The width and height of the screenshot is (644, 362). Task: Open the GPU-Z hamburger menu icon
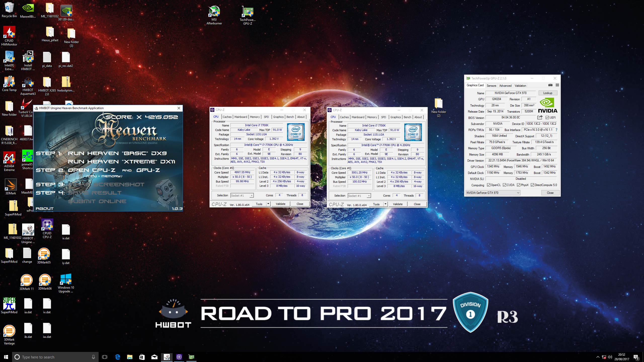pyautogui.click(x=557, y=85)
